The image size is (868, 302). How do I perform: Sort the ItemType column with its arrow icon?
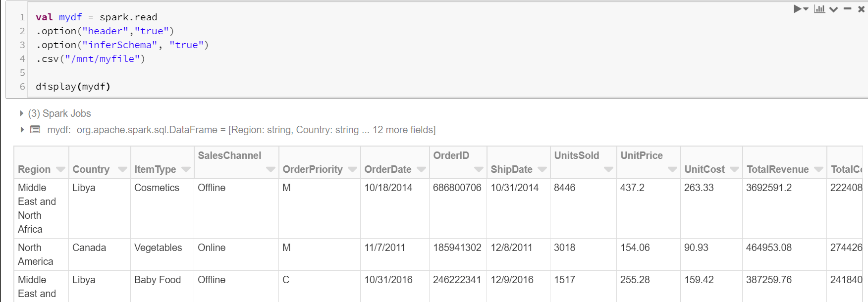coord(186,169)
